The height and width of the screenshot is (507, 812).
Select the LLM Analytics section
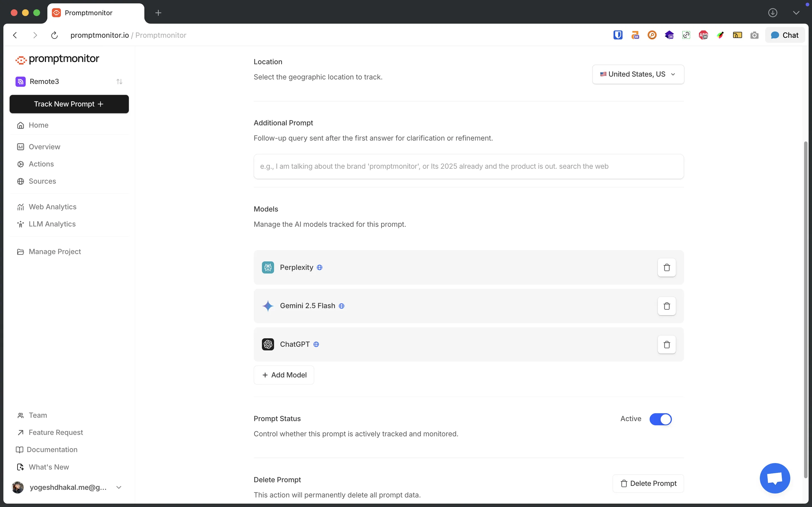click(x=52, y=224)
